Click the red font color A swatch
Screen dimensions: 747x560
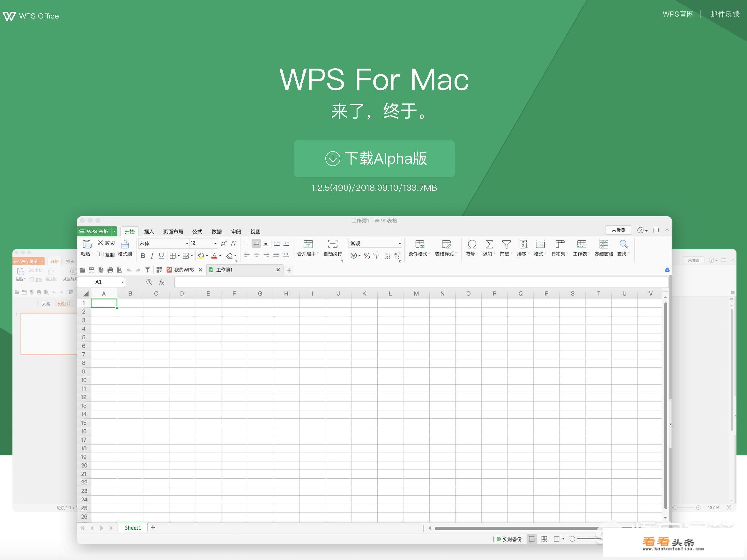(214, 255)
